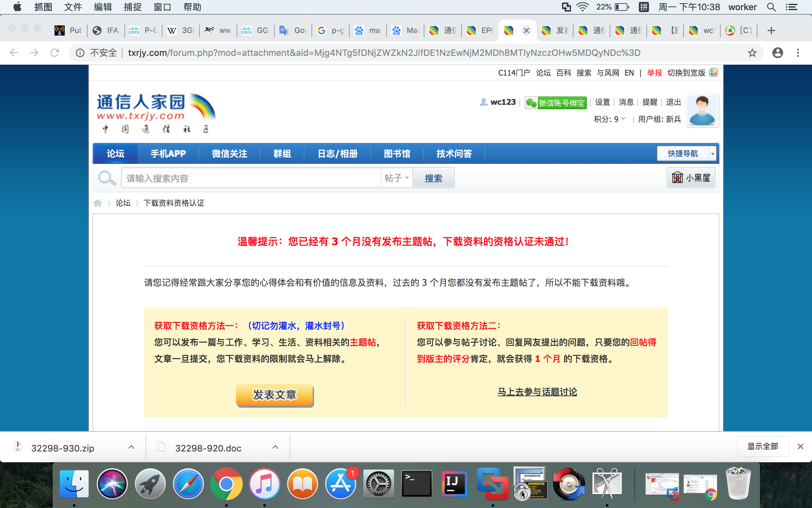Open Launchpad from the dock
This screenshot has height=508, width=812.
pos(150,484)
